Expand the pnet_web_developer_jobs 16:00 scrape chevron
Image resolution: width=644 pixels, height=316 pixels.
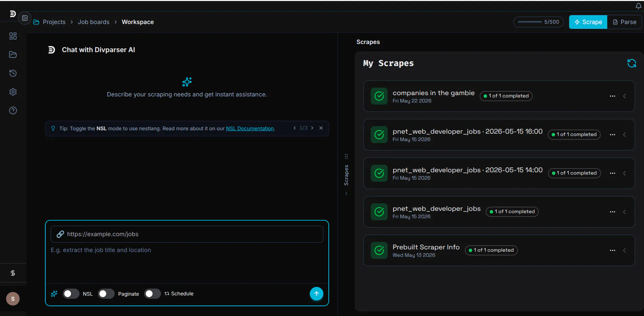(x=624, y=135)
